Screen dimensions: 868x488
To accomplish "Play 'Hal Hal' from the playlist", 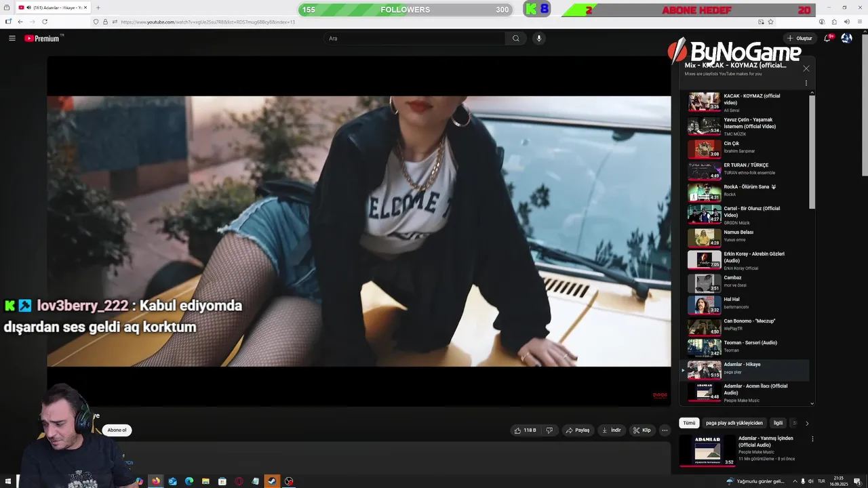I will (745, 305).
